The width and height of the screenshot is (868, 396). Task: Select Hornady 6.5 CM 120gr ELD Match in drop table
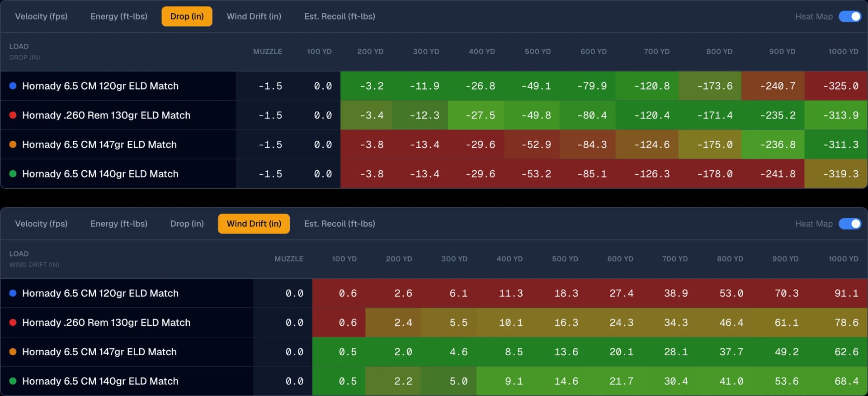(x=100, y=86)
